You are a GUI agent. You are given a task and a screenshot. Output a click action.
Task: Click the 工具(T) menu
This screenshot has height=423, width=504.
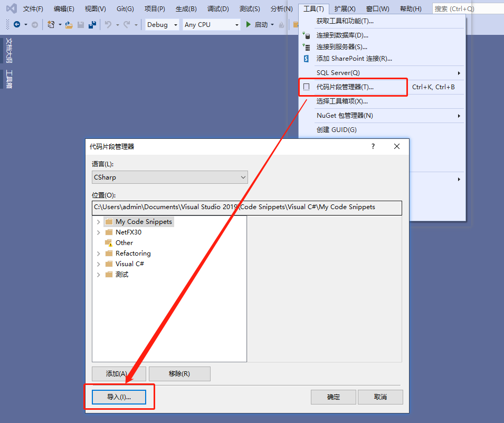(313, 8)
